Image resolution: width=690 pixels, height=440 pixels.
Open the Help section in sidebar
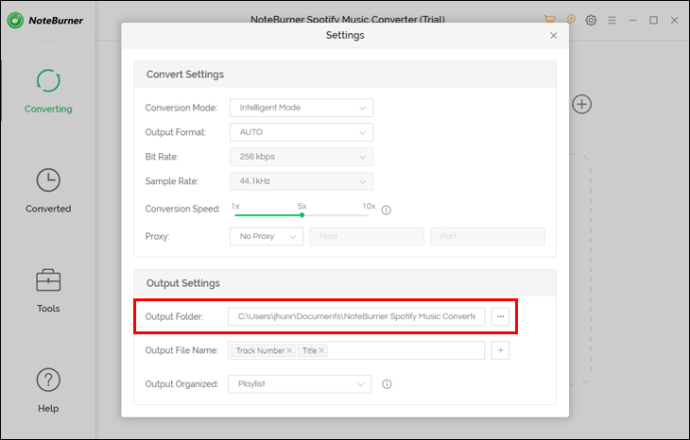click(48, 391)
